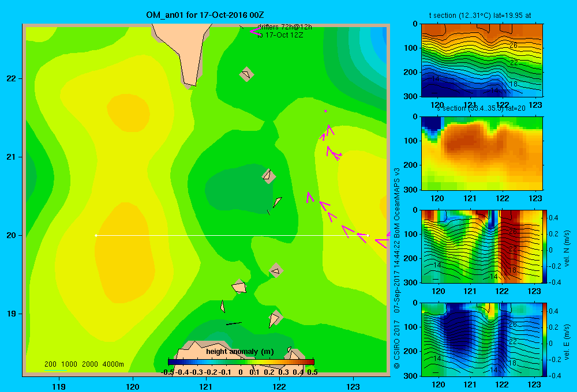
Task: Click the 0.4 tick on vel. N colorbar
Action: click(553, 218)
